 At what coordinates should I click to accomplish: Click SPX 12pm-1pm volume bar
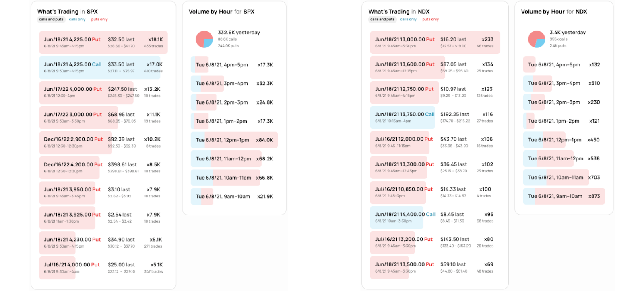234,140
